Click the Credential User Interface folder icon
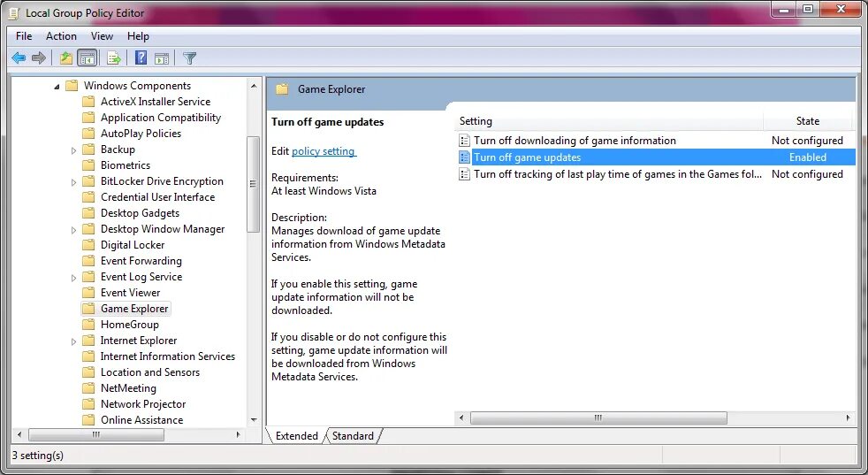Viewport: 868px width, 475px height. 88,197
